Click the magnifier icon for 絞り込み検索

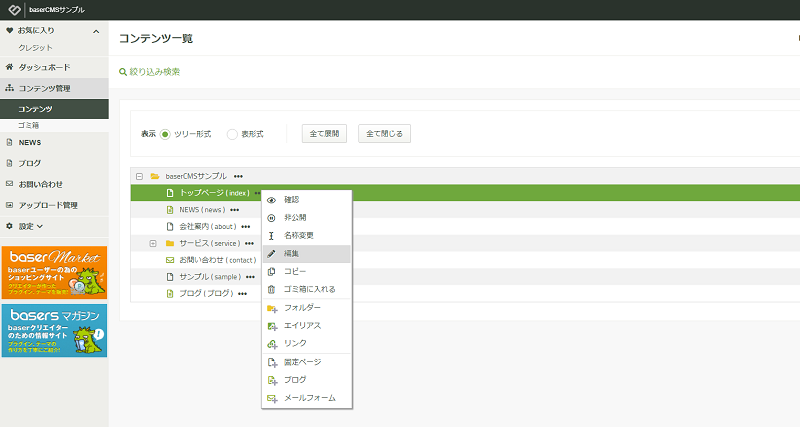(123, 72)
